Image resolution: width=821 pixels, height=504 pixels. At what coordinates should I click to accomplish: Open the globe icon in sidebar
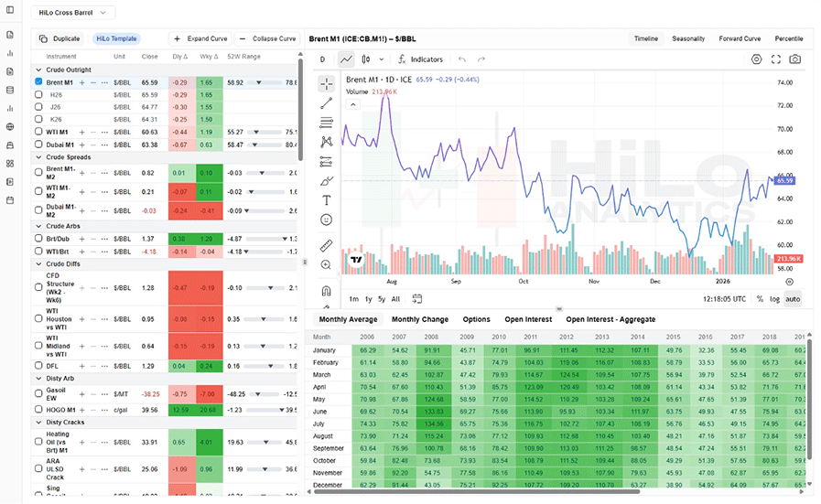coord(10,126)
